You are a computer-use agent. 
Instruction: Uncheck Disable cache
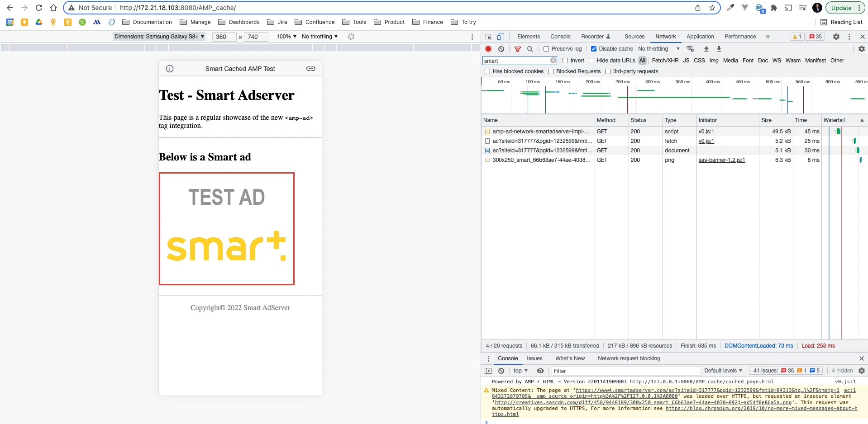pos(594,49)
